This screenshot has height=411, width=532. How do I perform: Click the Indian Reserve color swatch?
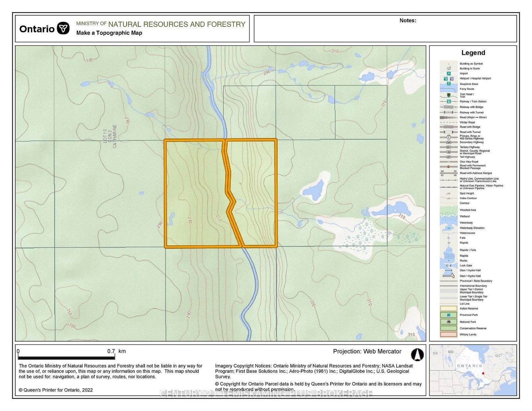[x=449, y=308]
